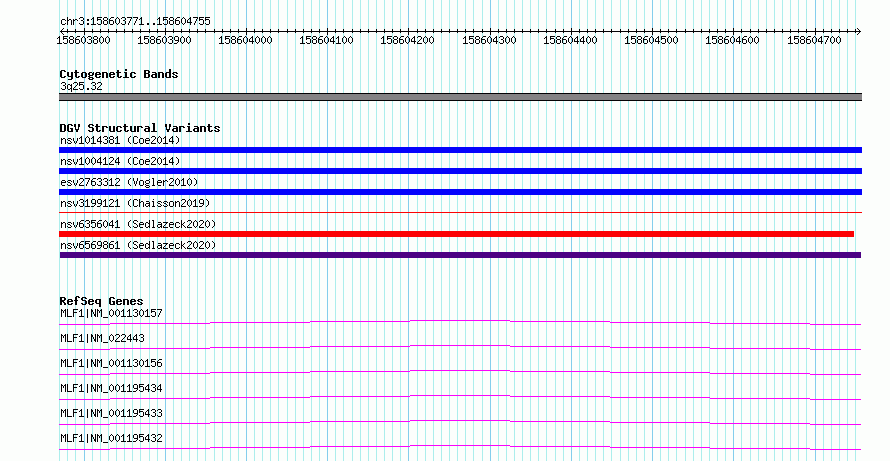Open variant label nsv1004124 (Coe2014)

click(120, 161)
